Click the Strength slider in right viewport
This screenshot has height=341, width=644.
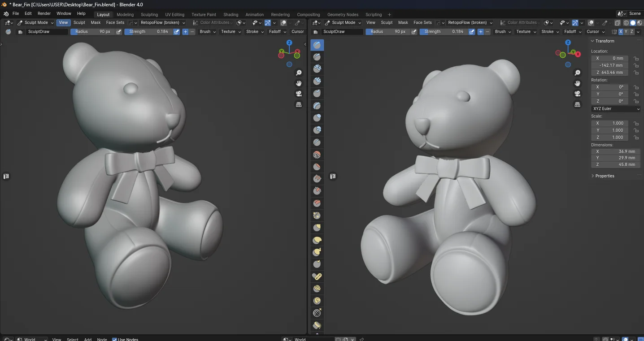tap(444, 32)
